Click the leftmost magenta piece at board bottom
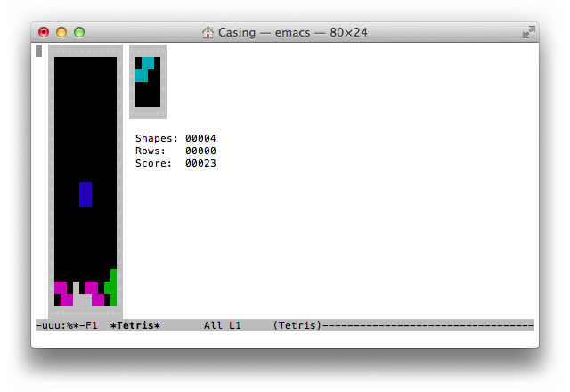 tap(62, 293)
